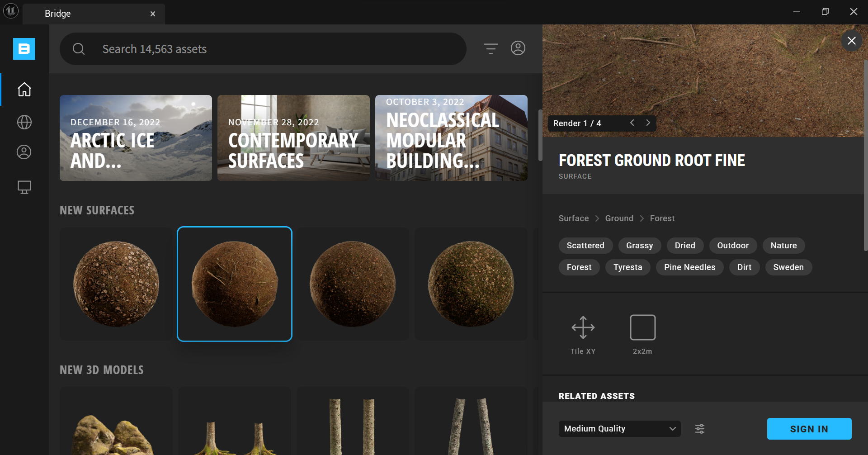Click the Forest breadcrumb link
Image resolution: width=868 pixels, height=455 pixels.
(x=662, y=218)
